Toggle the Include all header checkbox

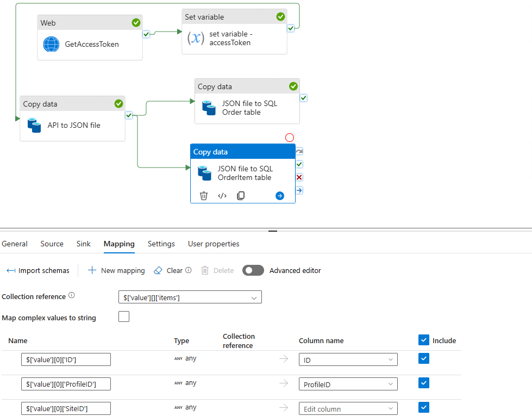tap(424, 340)
